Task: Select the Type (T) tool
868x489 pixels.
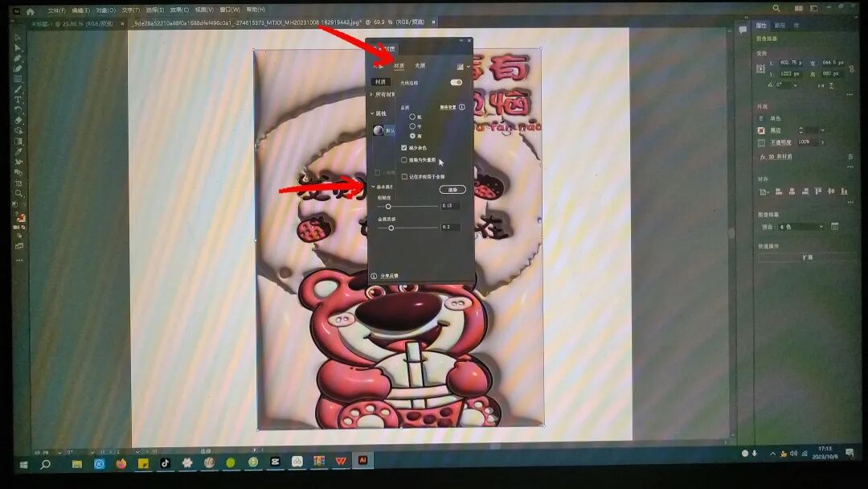Action: 18,100
